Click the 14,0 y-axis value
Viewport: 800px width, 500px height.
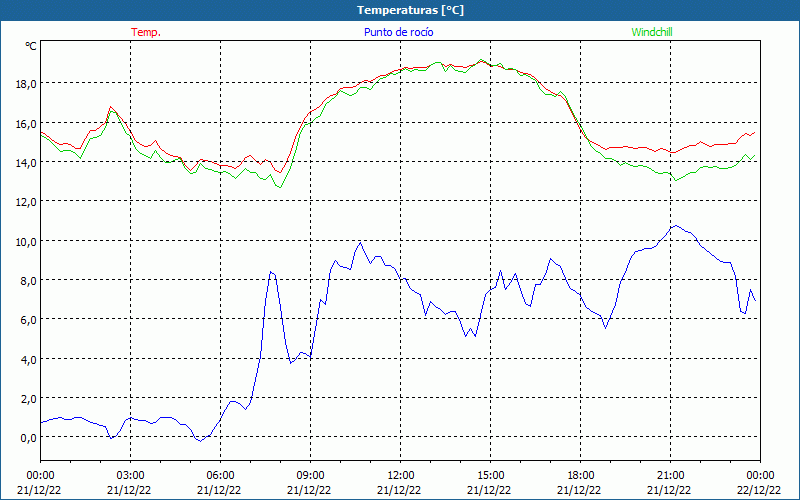click(25, 162)
